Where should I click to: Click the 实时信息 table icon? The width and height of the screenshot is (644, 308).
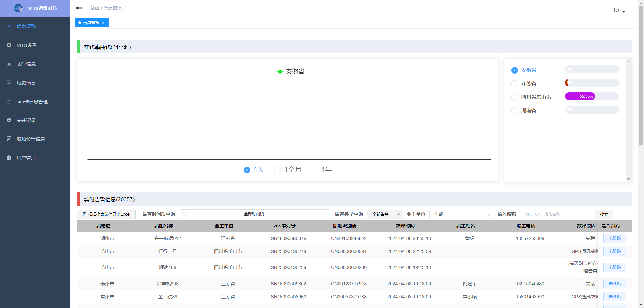point(9,64)
